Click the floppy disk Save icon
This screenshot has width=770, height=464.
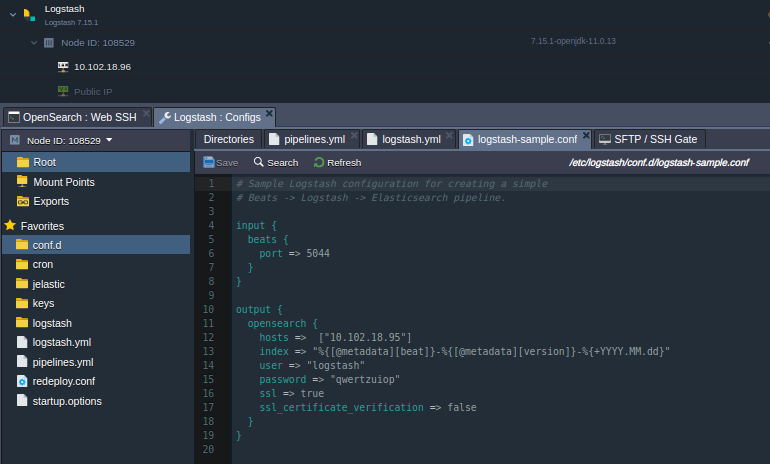[209, 162]
